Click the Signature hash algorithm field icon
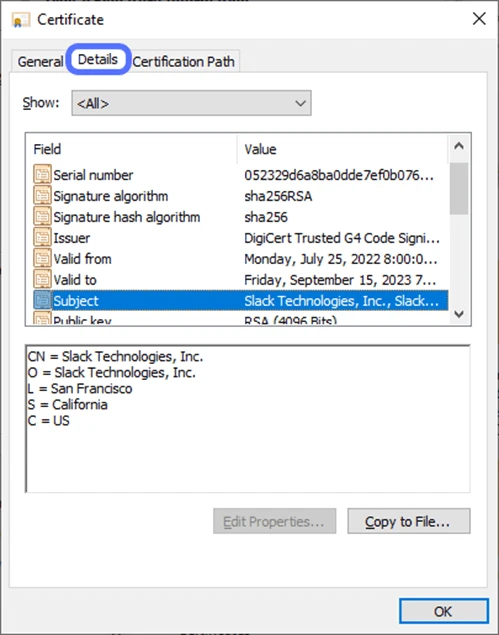The image size is (499, 635). (42, 217)
